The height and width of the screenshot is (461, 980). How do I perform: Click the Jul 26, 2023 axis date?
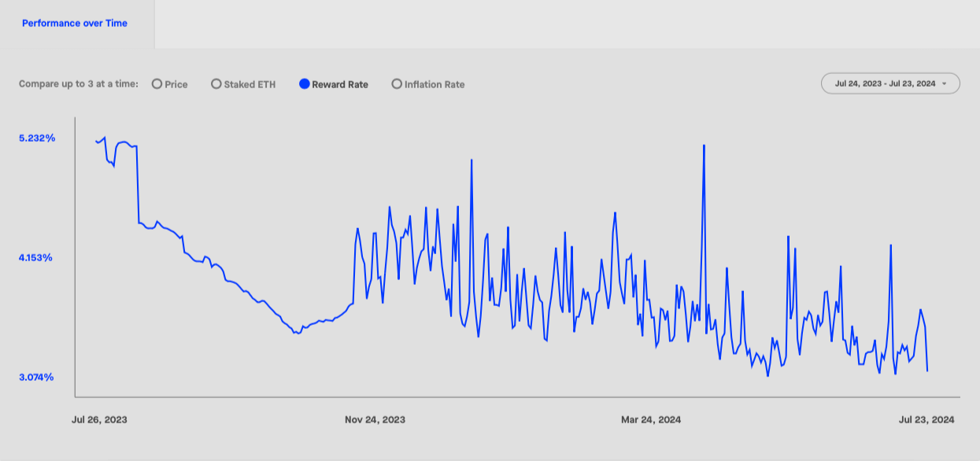point(99,420)
